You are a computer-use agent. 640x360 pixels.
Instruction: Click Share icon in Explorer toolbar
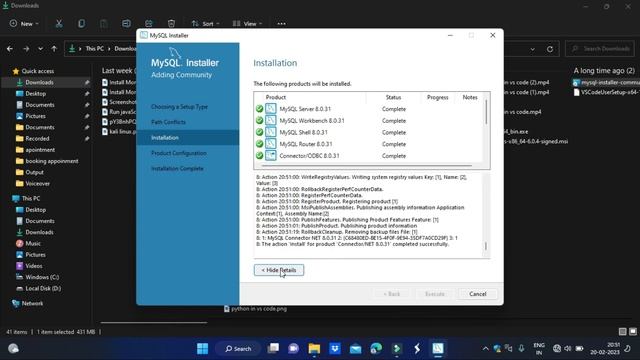point(149,24)
